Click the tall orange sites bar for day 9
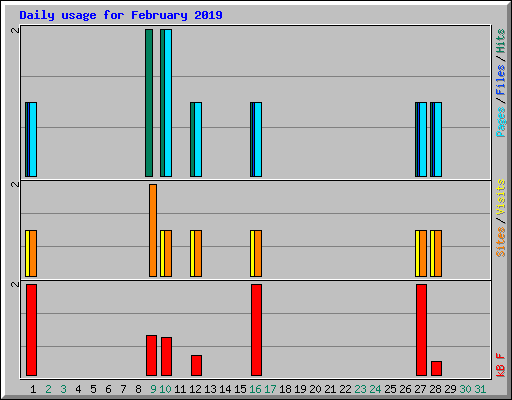512x400 pixels. coord(153,230)
